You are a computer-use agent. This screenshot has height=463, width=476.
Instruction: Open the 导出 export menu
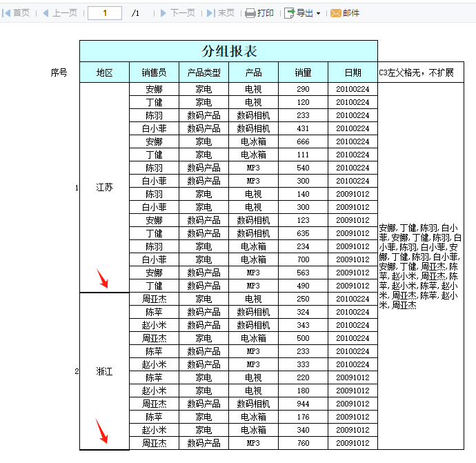coord(304,13)
